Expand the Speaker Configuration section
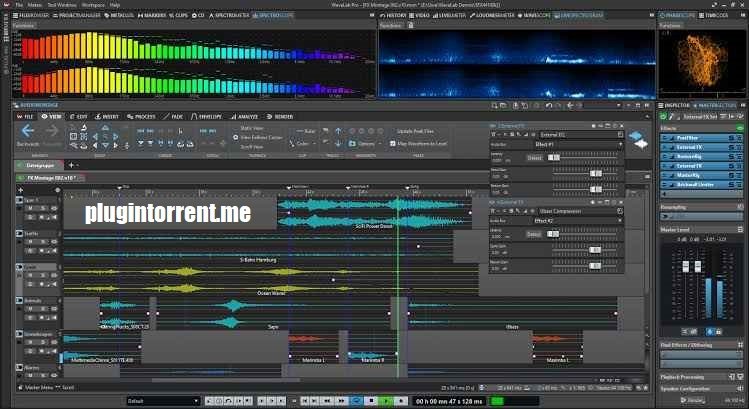 [x=701, y=389]
